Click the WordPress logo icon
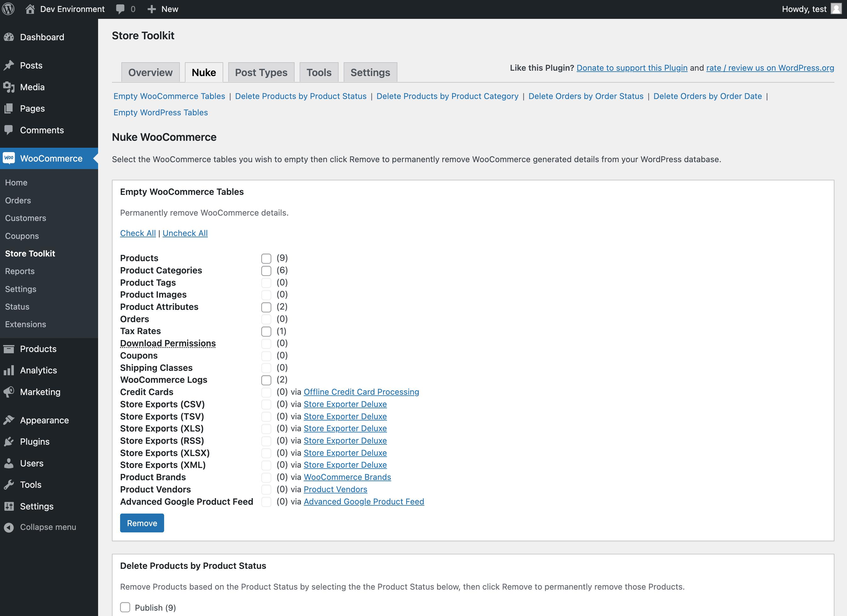The height and width of the screenshot is (616, 847). tap(8, 9)
